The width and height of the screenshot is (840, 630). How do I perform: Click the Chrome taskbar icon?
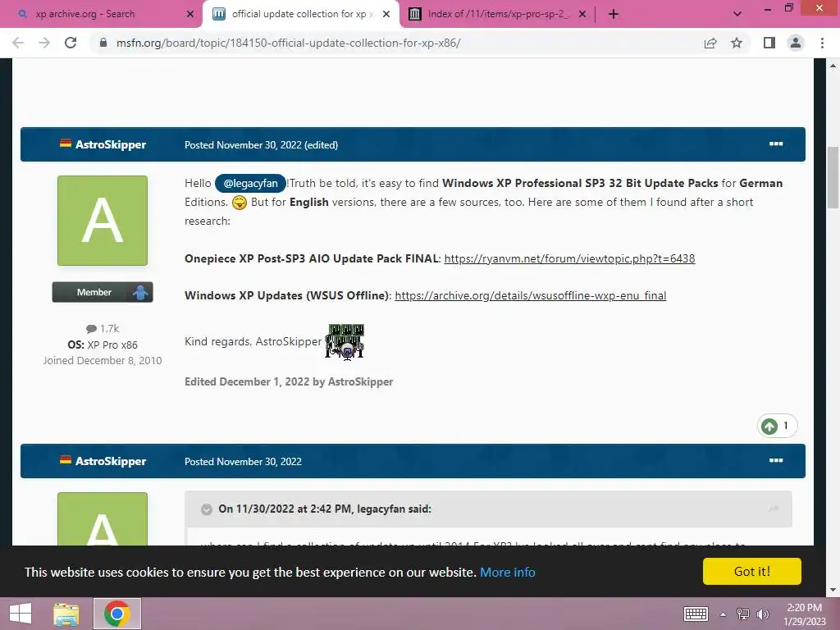[x=116, y=614]
